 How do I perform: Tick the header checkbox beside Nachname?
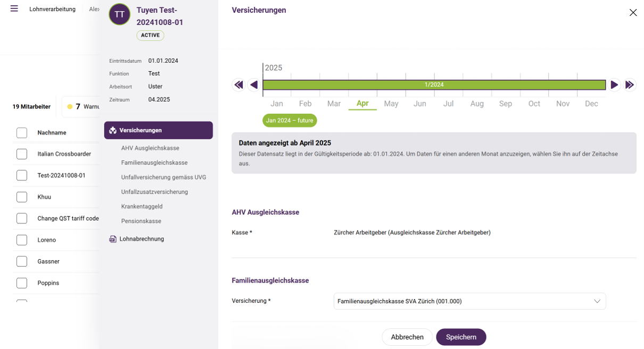pyautogui.click(x=22, y=132)
